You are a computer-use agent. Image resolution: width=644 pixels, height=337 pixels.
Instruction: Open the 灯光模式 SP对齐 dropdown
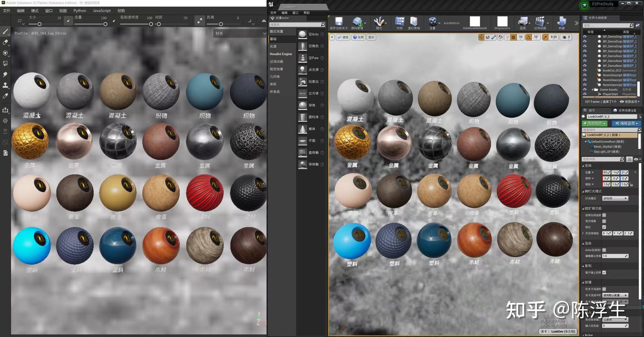(x=615, y=198)
